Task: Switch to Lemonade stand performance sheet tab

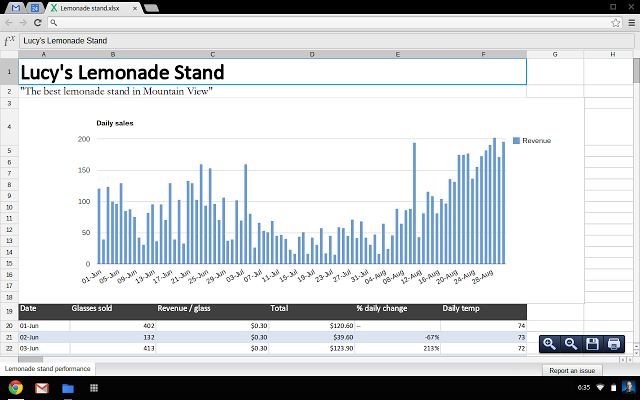Action: 47,369
